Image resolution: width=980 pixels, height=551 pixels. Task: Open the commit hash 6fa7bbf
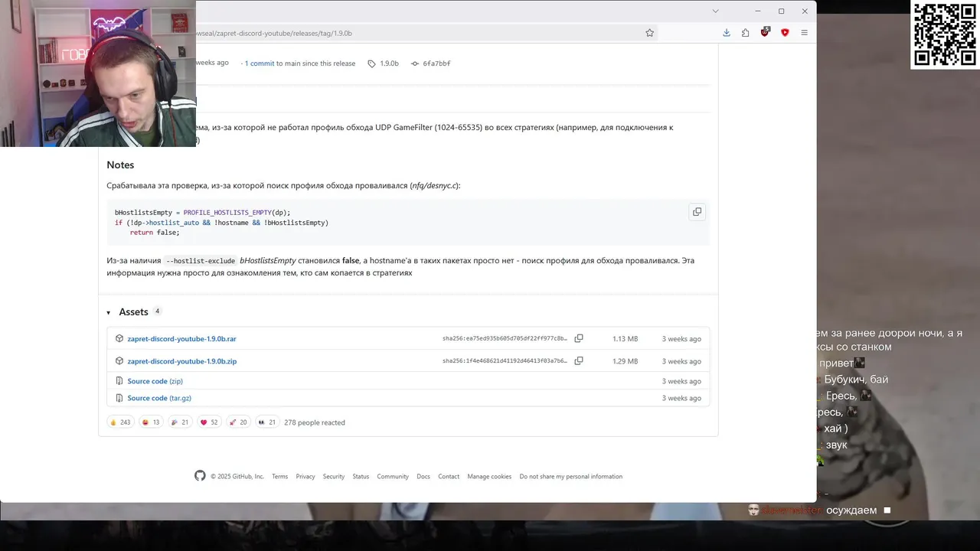click(431, 64)
